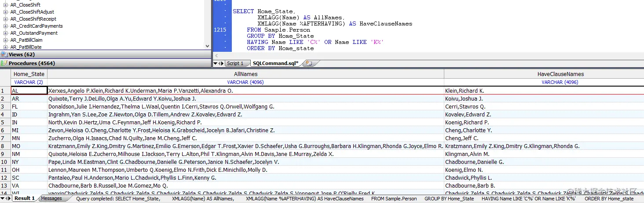
Task: Click the 'Cerri,Stavros Q.' cell
Action: click(x=544, y=106)
